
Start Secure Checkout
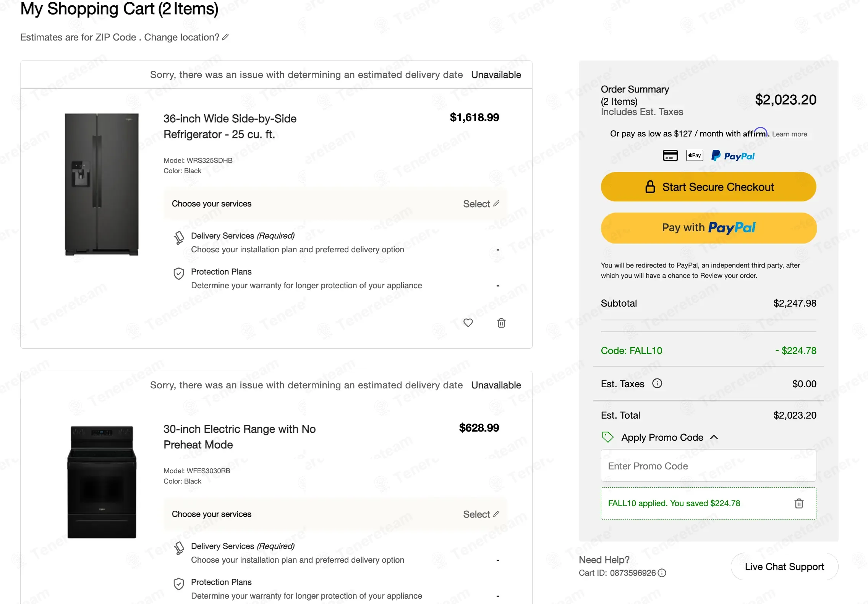coord(708,187)
